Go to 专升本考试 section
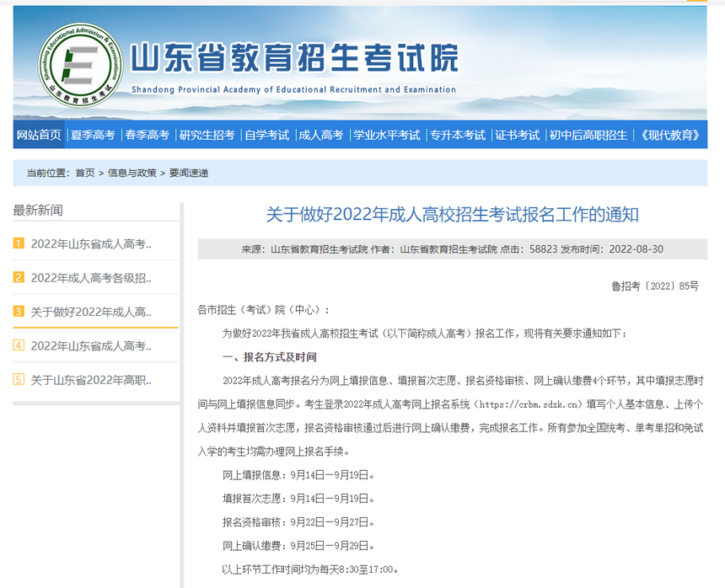Screen dimensions: 725x588 click(458, 135)
